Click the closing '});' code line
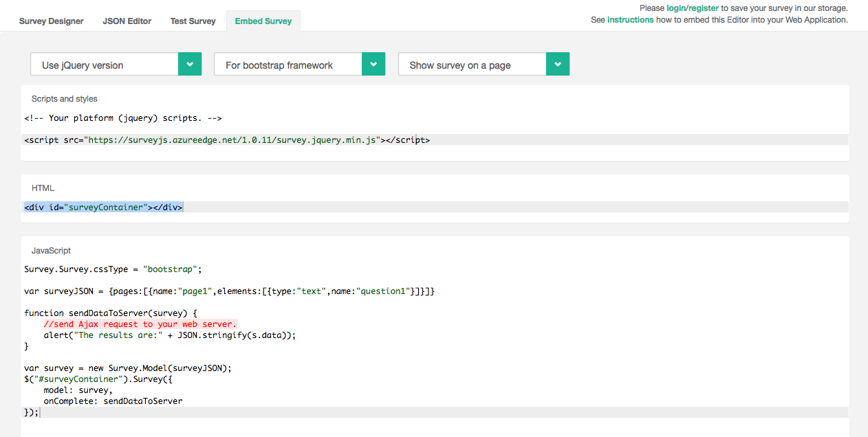The image size is (868, 437). (32, 412)
